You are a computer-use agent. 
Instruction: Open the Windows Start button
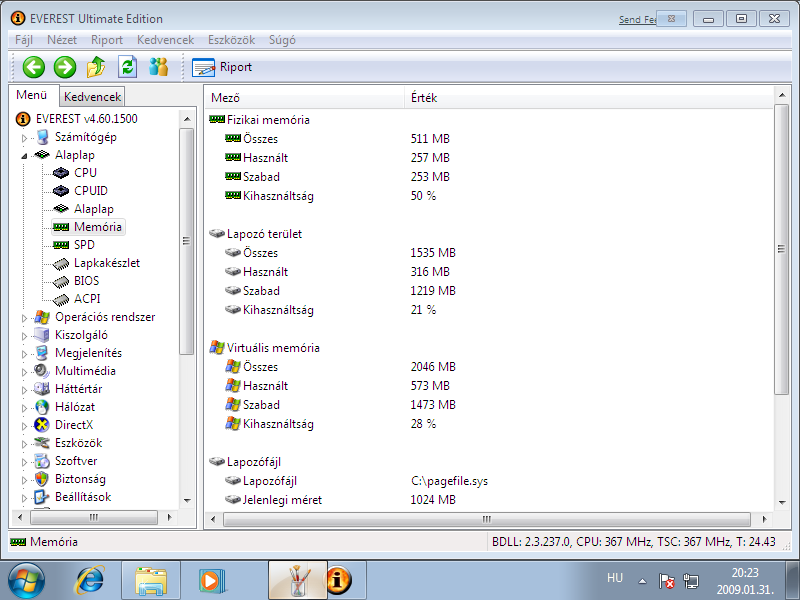(26, 581)
